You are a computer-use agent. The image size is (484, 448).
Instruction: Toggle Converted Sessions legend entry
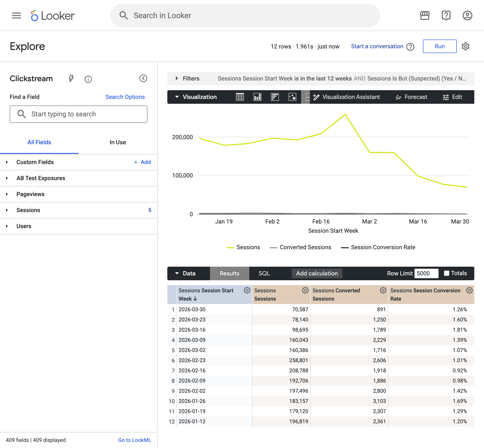pyautogui.click(x=300, y=247)
